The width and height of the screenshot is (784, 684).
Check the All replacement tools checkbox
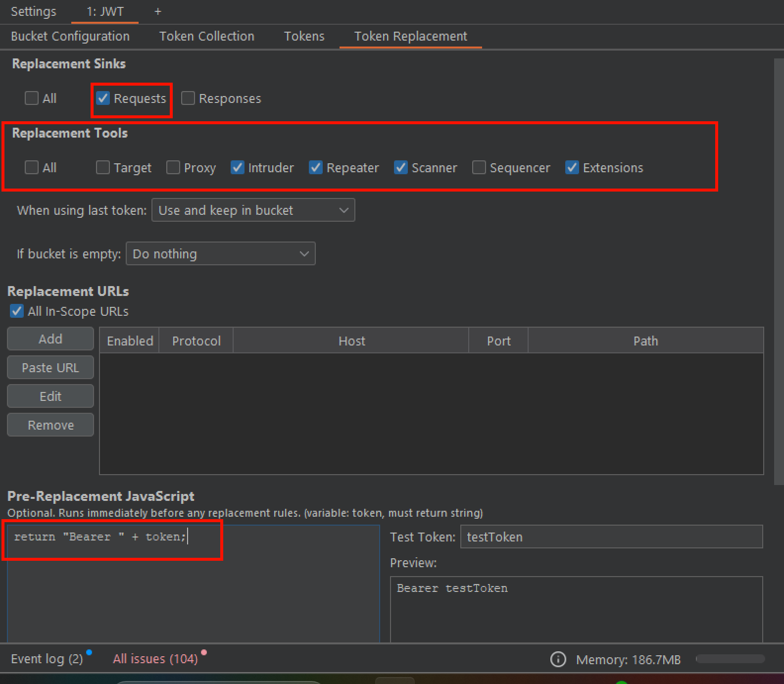pyautogui.click(x=32, y=167)
